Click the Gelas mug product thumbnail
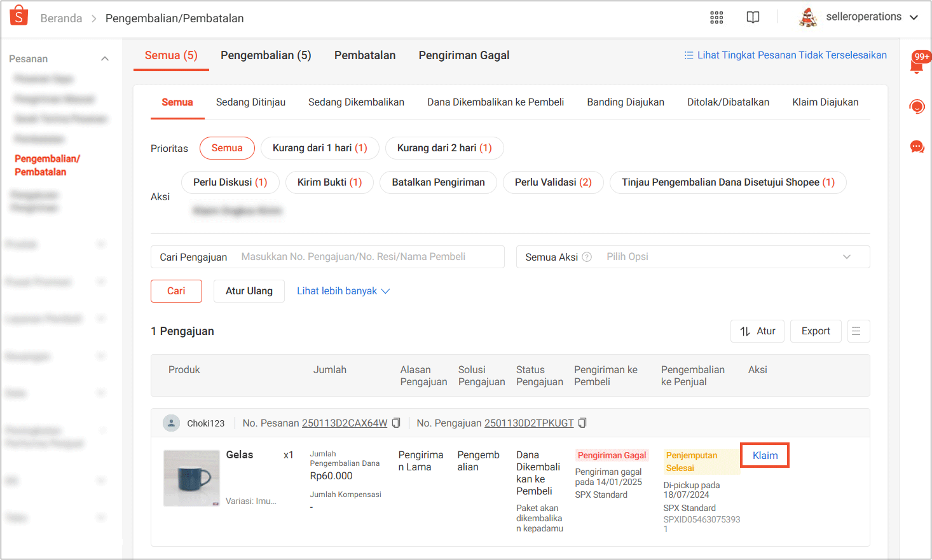Image resolution: width=932 pixels, height=560 pixels. (191, 478)
